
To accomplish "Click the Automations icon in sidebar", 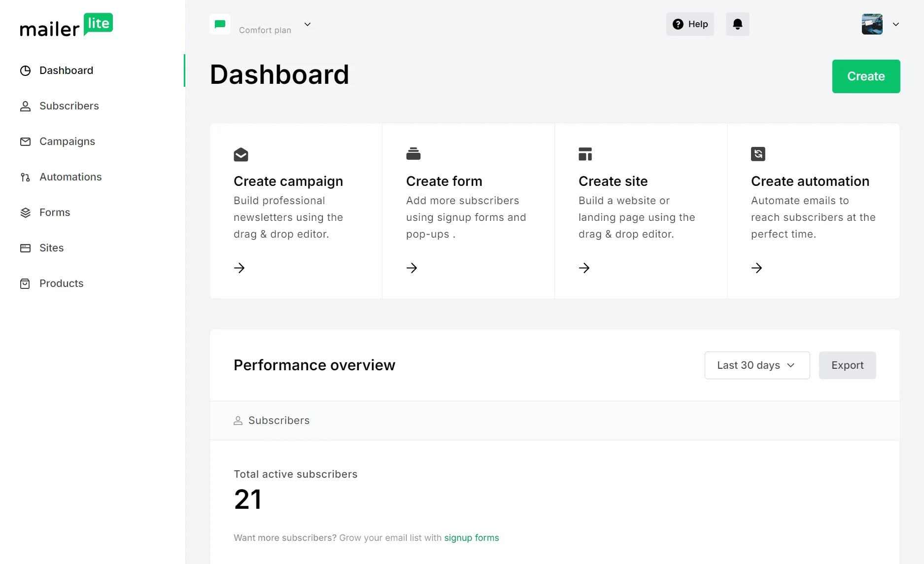I will pos(25,177).
